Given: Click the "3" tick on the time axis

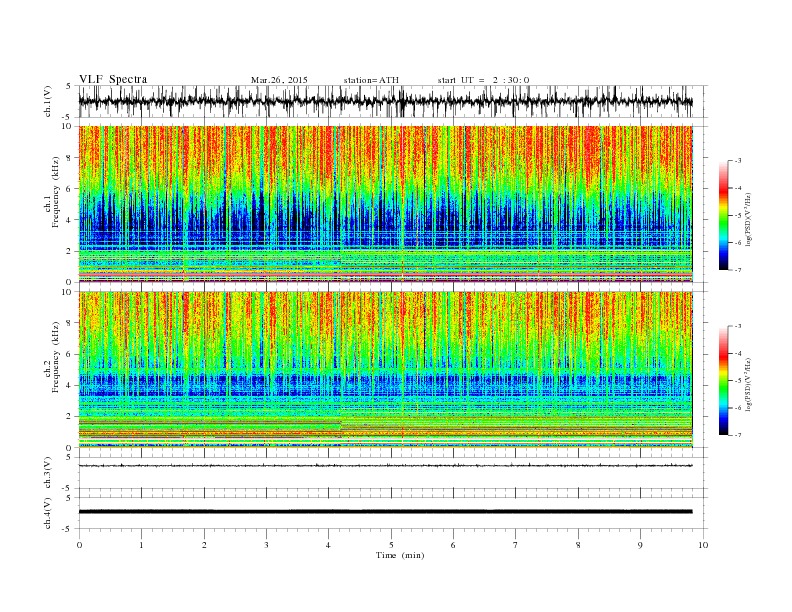Looking at the screenshot, I should (x=266, y=545).
